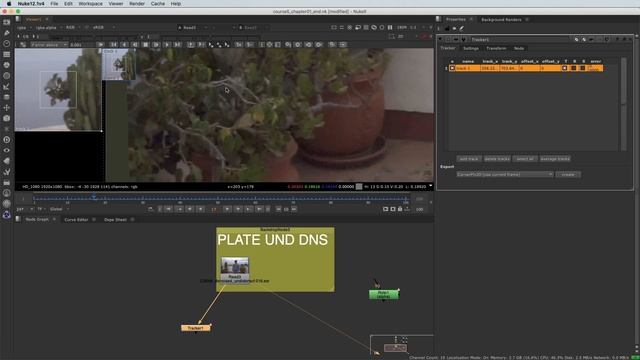This screenshot has height=360, width=640.
Task: Open the pattern-space tracker dropdown
Action: (49, 44)
